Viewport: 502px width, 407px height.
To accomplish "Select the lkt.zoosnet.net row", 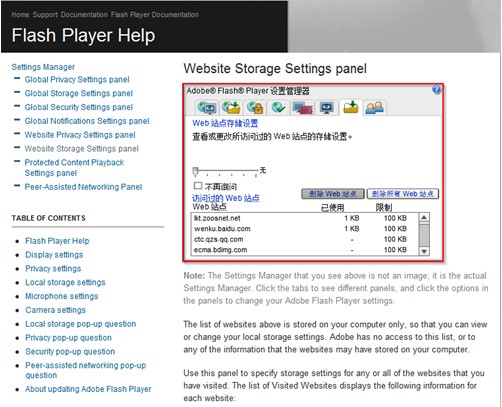I will (305, 218).
